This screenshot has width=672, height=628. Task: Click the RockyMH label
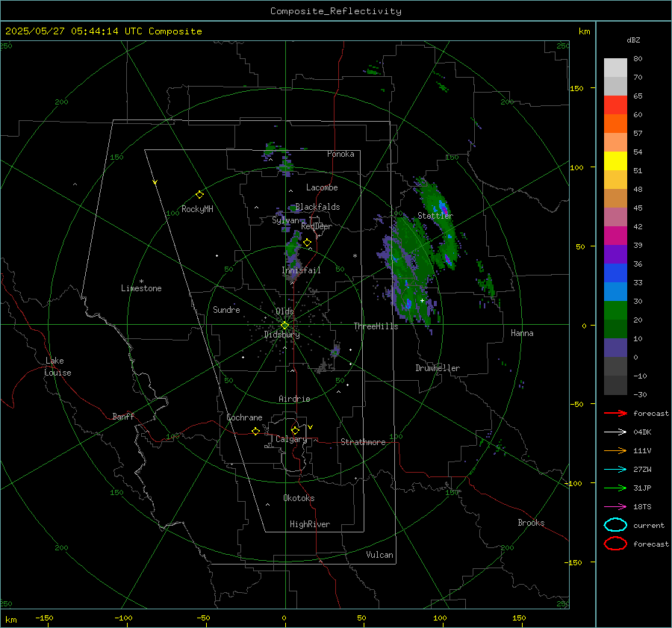pos(197,209)
